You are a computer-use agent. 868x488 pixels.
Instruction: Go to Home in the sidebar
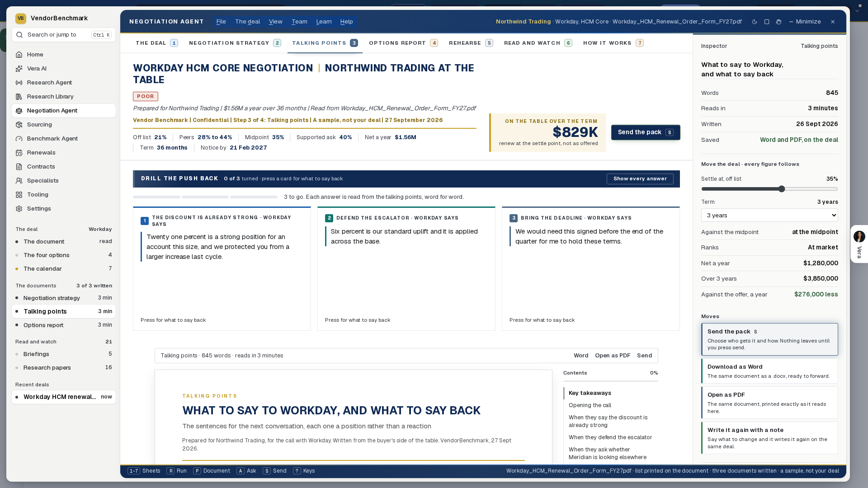63,55
